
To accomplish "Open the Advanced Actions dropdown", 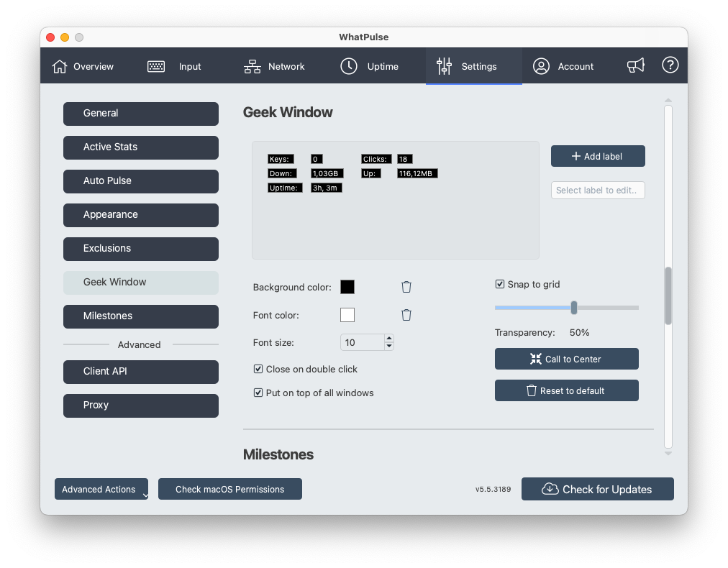I will [x=101, y=489].
